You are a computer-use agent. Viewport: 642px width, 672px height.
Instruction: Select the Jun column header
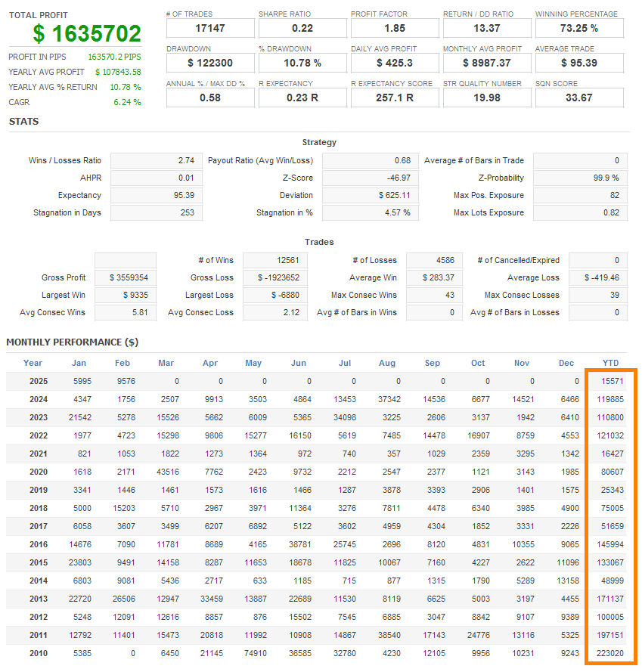[299, 363]
